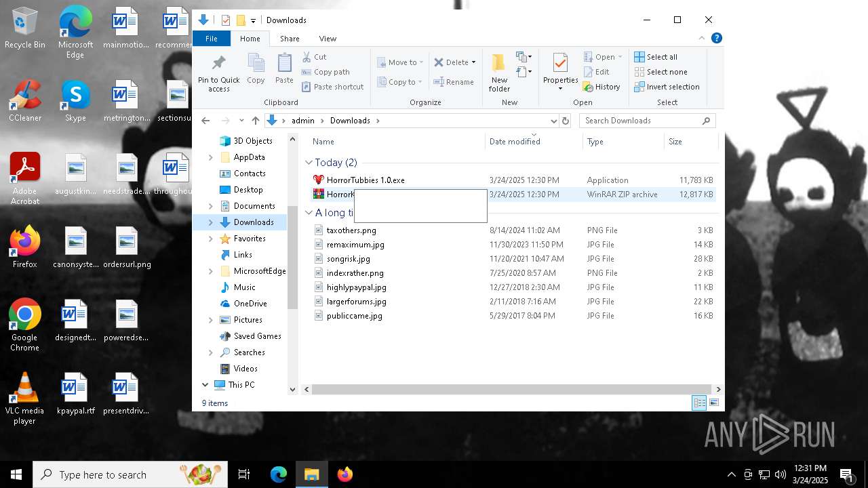The image size is (868, 488).
Task: Collapse This PC tree node
Action: pos(205,385)
